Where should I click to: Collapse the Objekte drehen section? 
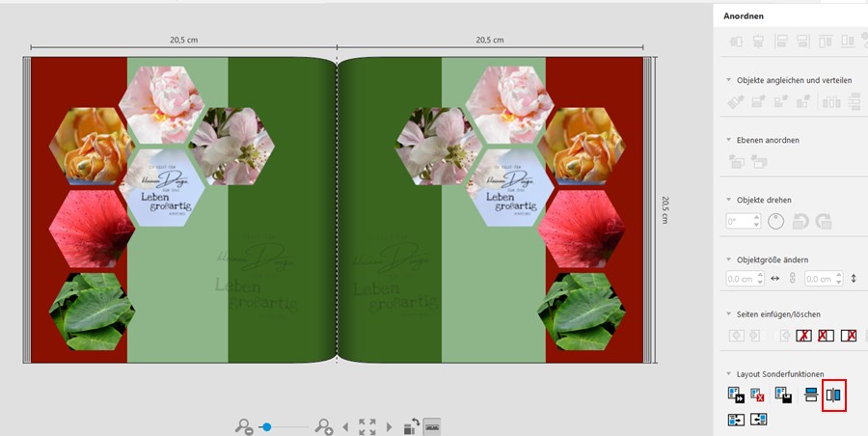pos(728,200)
